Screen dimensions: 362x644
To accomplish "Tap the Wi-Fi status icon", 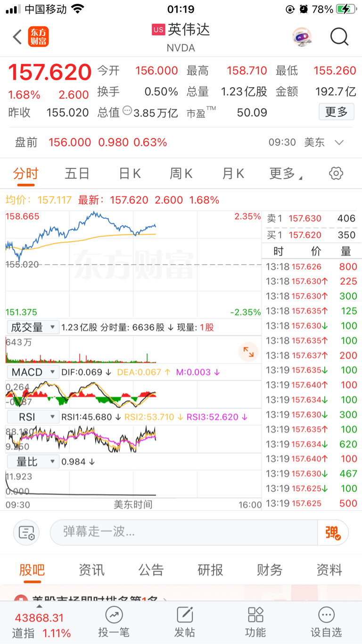I will click(78, 9).
